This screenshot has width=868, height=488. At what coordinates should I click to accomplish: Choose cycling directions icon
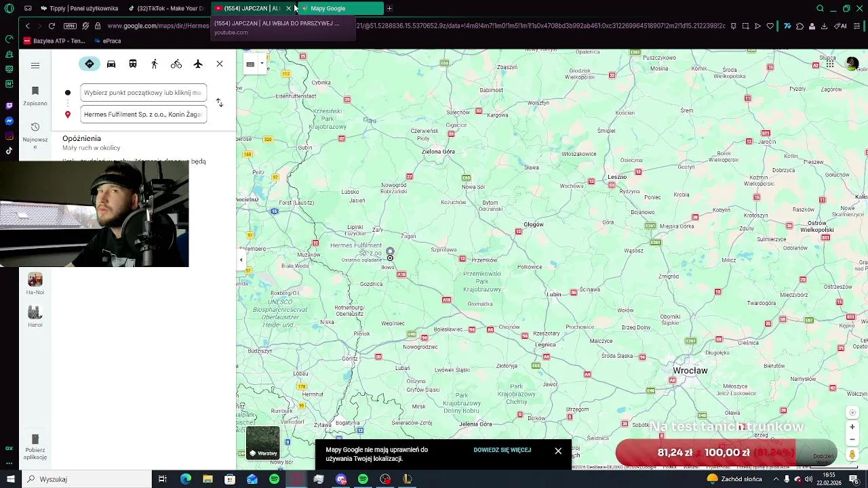click(x=176, y=64)
